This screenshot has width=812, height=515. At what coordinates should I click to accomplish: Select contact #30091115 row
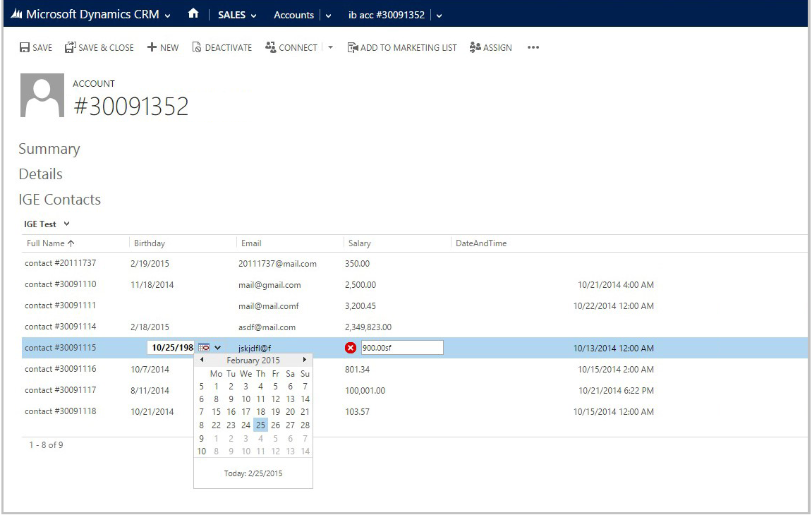(415, 348)
